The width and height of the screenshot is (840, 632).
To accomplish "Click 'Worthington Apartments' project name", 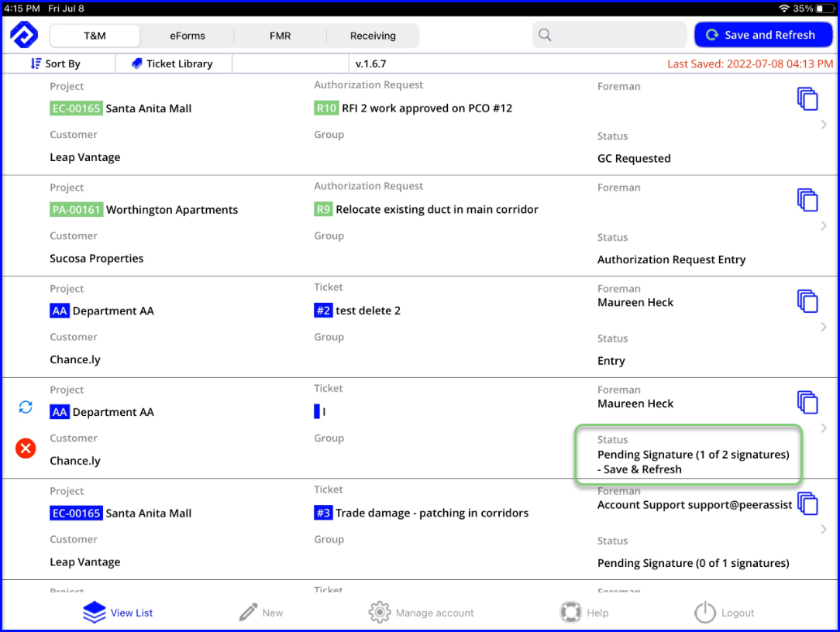I will click(172, 209).
